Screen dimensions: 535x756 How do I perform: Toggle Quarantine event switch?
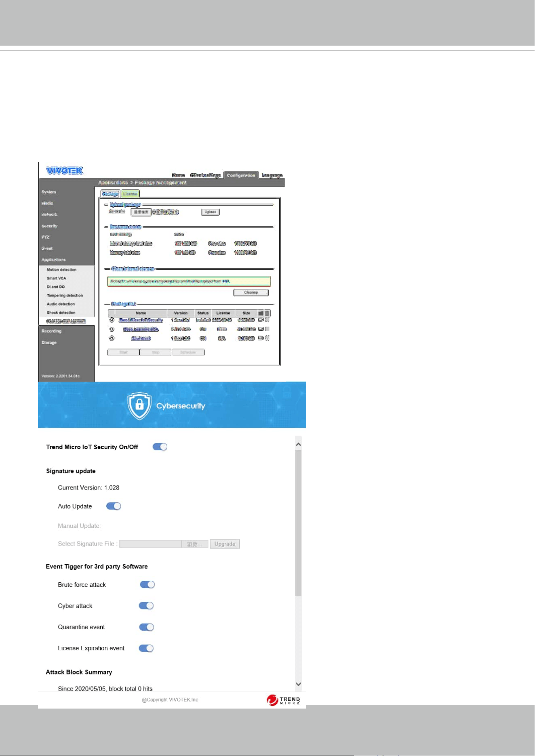[x=147, y=627]
